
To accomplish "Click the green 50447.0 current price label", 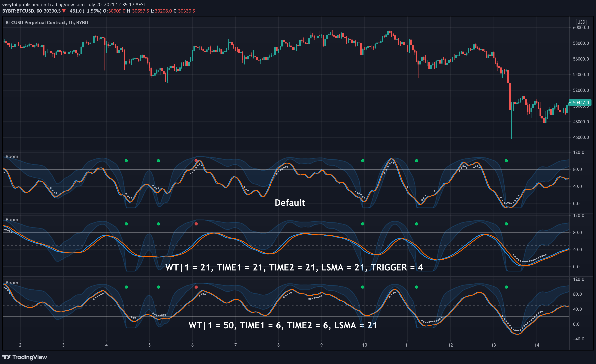I will click(x=580, y=103).
